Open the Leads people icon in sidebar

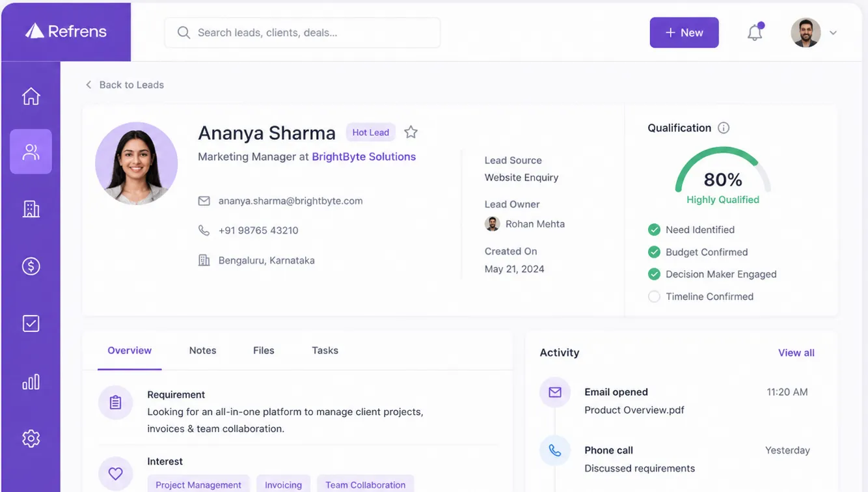[31, 152]
